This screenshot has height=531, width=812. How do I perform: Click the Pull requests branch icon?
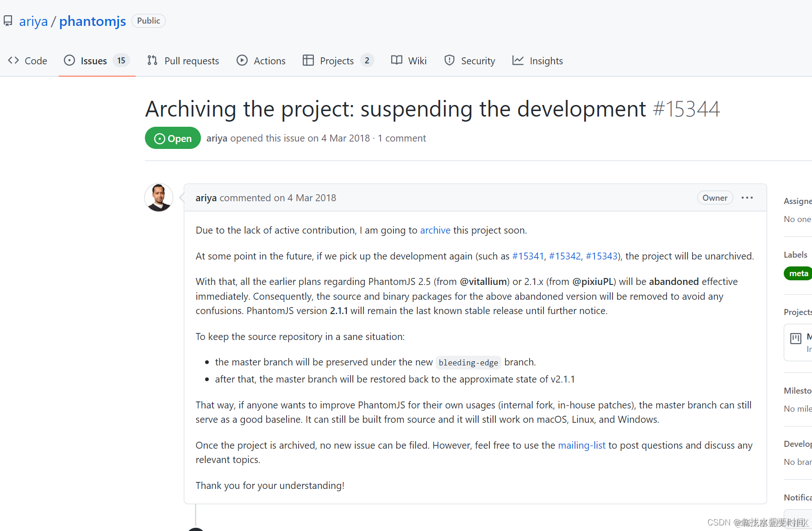pyautogui.click(x=152, y=61)
